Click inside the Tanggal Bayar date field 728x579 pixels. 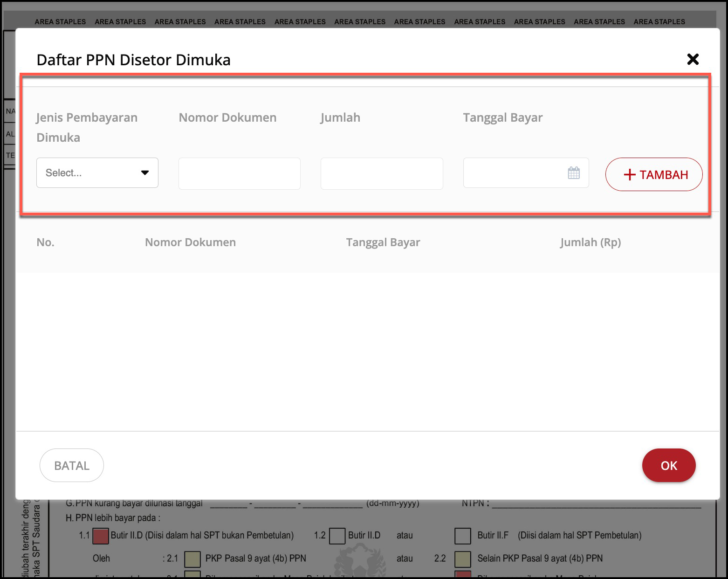(513, 173)
